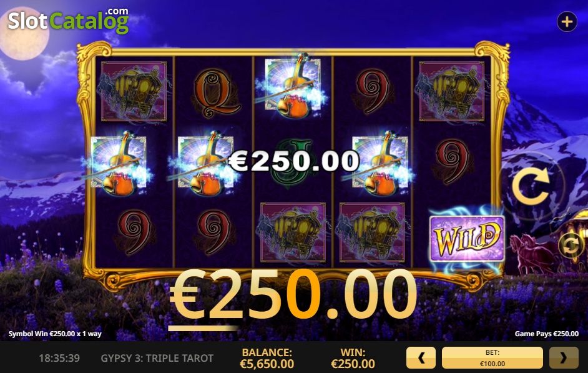The image size is (588, 373).
Task: Click the win progress underline bar
Action: 203,329
